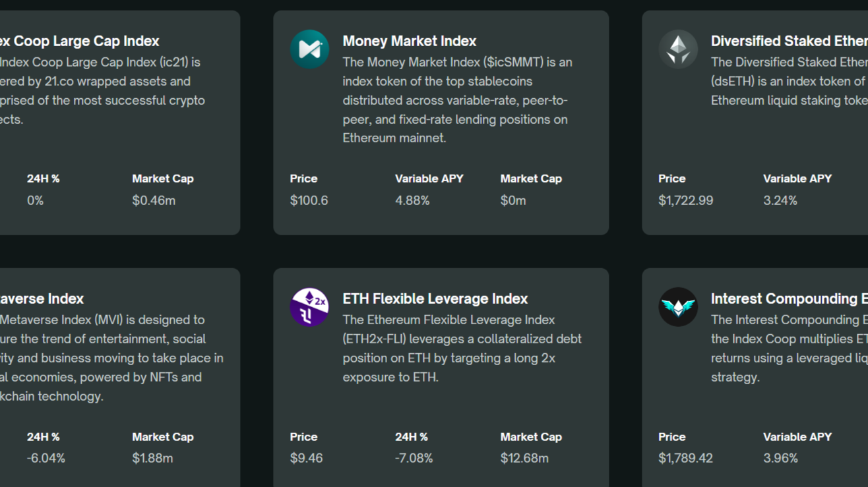868x487 pixels.
Task: Click the purple ETH2x-FLI leverage icon
Action: click(309, 307)
